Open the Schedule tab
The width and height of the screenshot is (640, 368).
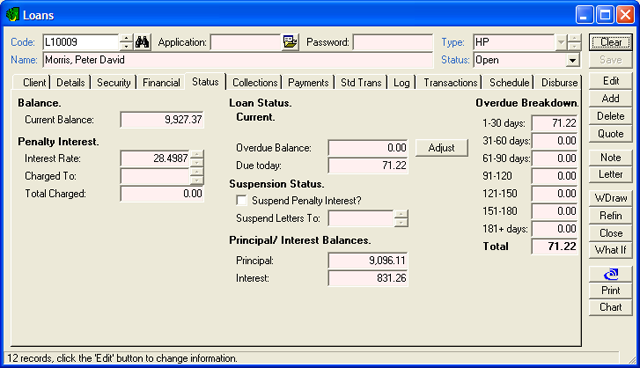509,82
